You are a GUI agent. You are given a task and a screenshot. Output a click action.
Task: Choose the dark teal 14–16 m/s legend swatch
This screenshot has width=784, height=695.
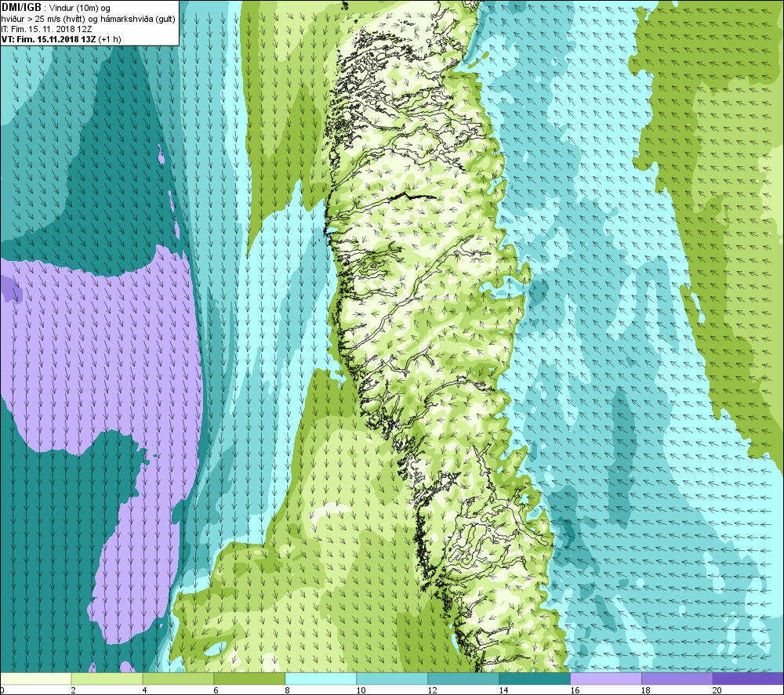pos(535,679)
